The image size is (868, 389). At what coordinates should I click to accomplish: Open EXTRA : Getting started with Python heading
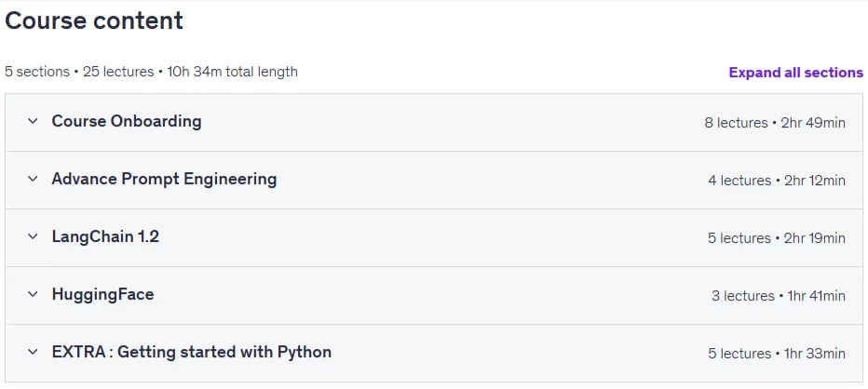tap(192, 352)
